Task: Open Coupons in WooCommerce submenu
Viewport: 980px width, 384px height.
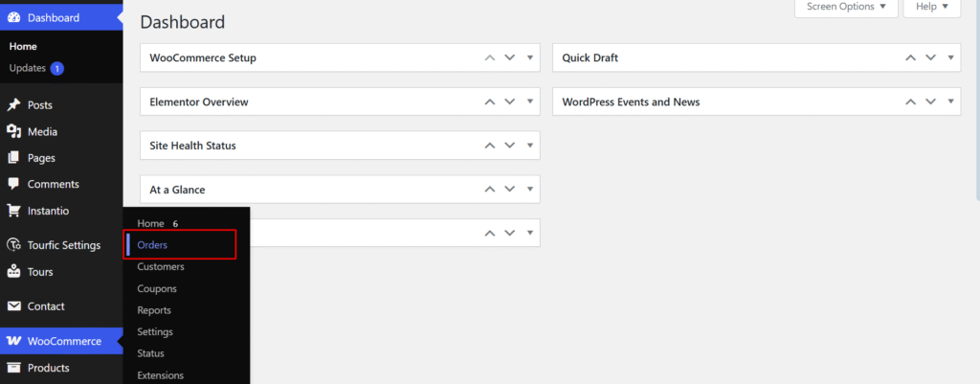Action: (157, 289)
